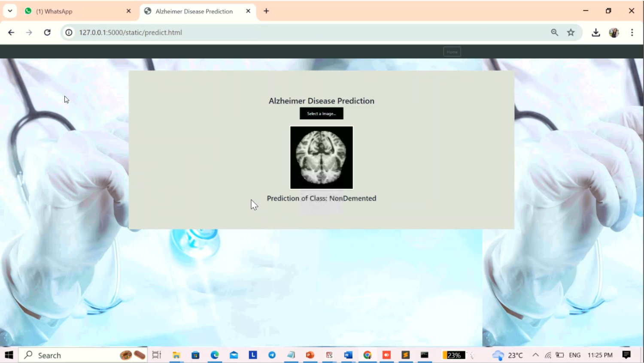Click the brain MRI preview image
Image resolution: width=644 pixels, height=363 pixels.
(x=322, y=157)
